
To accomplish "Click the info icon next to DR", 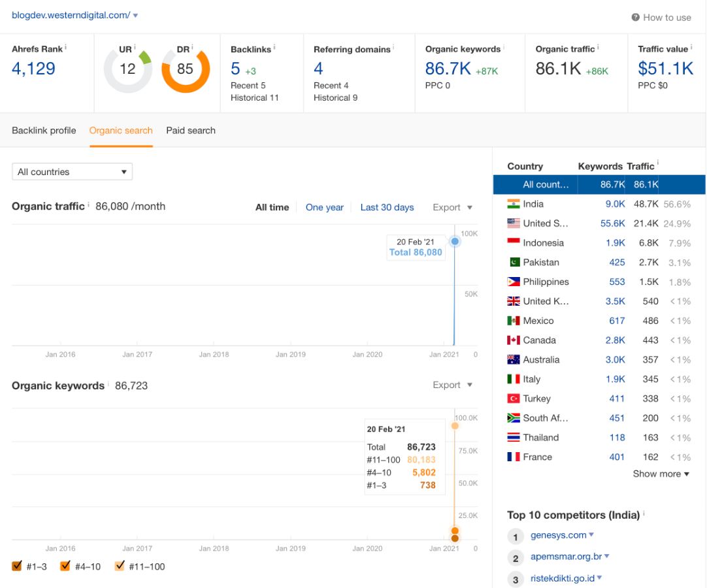I will click(192, 46).
